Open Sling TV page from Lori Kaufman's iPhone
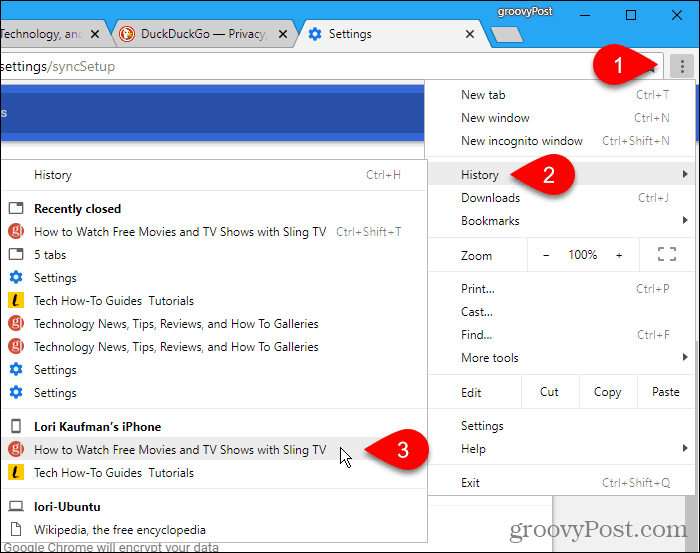700x553 pixels. [x=214, y=449]
